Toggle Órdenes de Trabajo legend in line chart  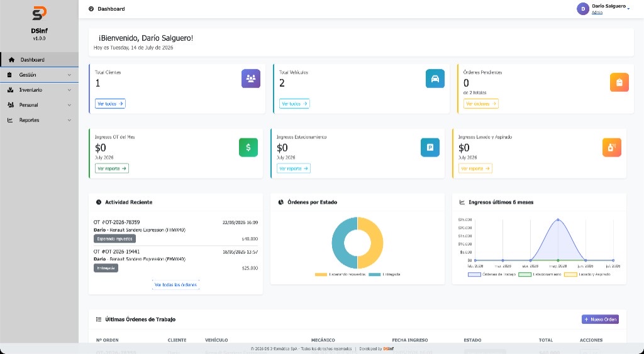(x=492, y=274)
